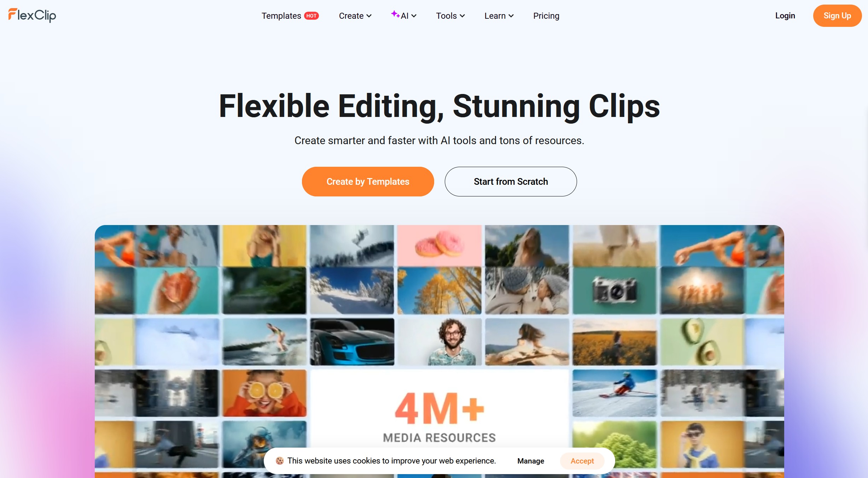Select the Pricing menu item
Viewport: 868px width, 478px height.
(546, 16)
